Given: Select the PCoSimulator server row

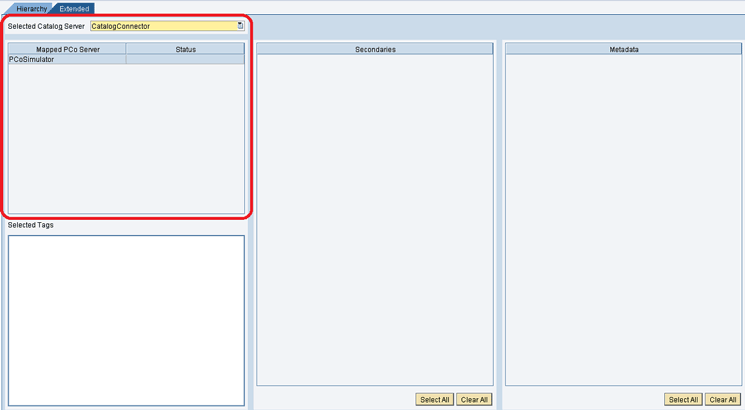Looking at the screenshot, I should (x=66, y=59).
